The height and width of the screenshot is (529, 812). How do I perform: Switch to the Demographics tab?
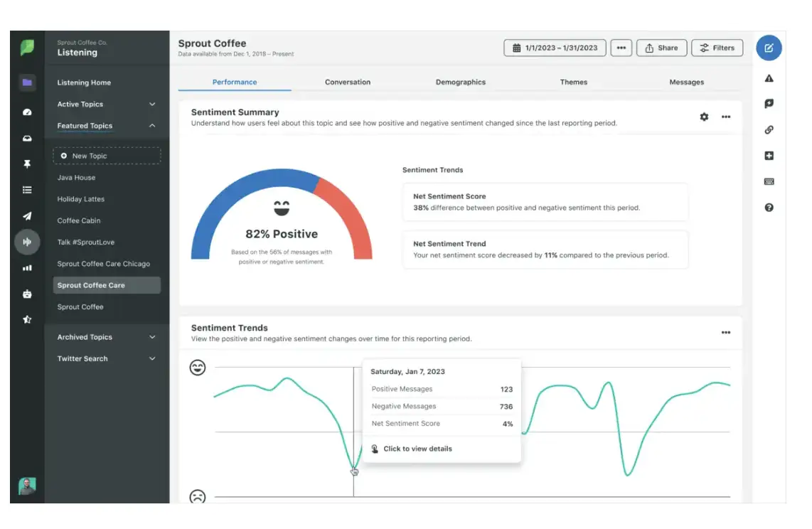click(x=460, y=82)
